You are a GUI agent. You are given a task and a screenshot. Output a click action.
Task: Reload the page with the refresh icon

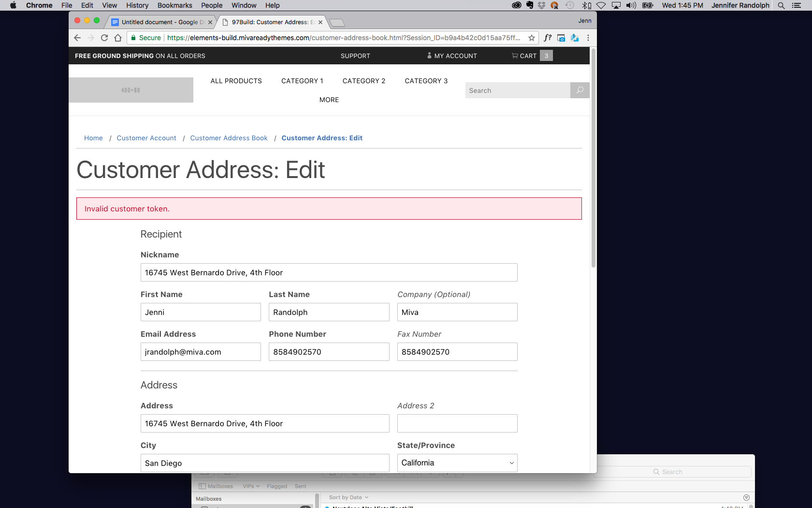coord(104,38)
